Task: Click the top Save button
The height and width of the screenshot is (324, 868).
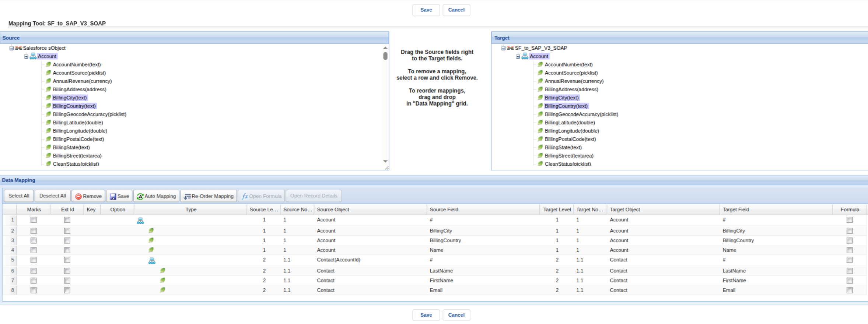Action: 426,10
